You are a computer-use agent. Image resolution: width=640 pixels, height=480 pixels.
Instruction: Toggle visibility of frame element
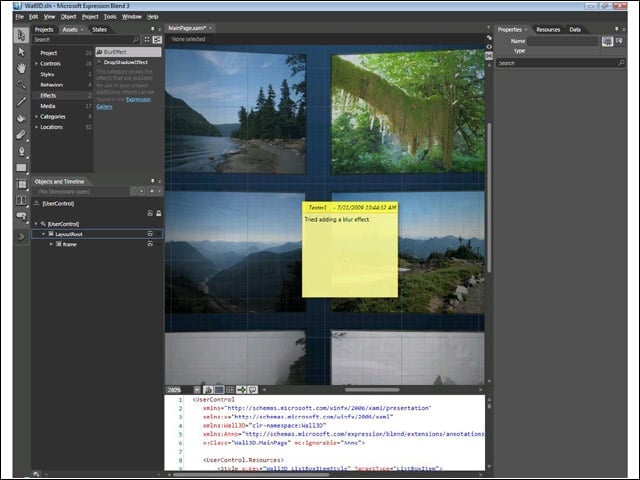150,244
